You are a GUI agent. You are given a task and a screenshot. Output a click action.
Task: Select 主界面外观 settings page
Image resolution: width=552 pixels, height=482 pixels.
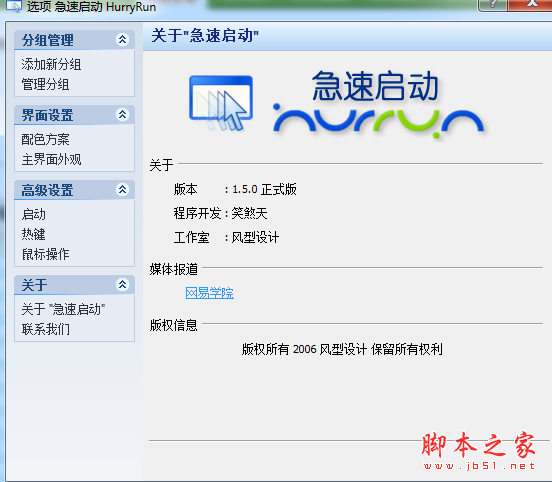51,159
